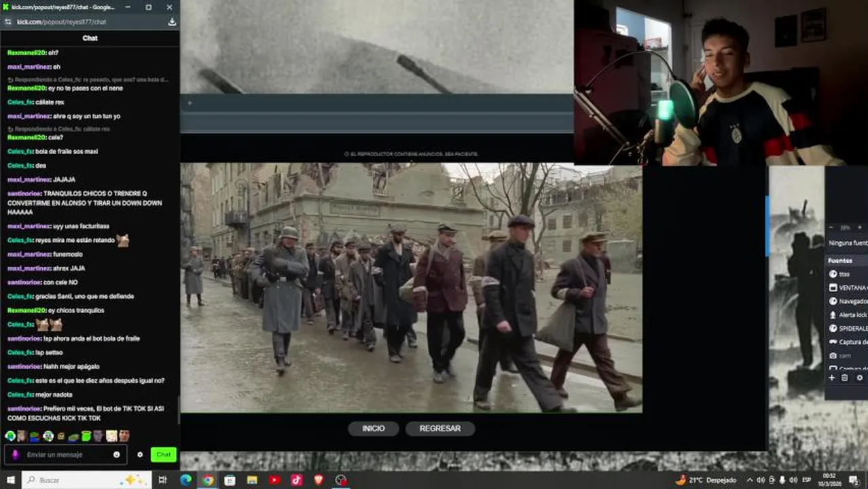Select the 'Alerta kick' source in OBS
Viewport: 868px width, 489px height.
[847, 314]
